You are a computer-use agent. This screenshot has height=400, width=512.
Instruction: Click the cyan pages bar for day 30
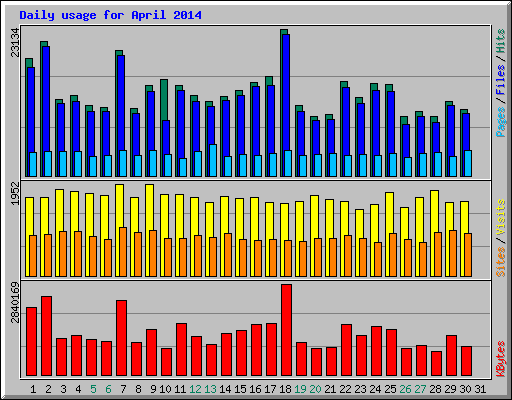coord(468,163)
